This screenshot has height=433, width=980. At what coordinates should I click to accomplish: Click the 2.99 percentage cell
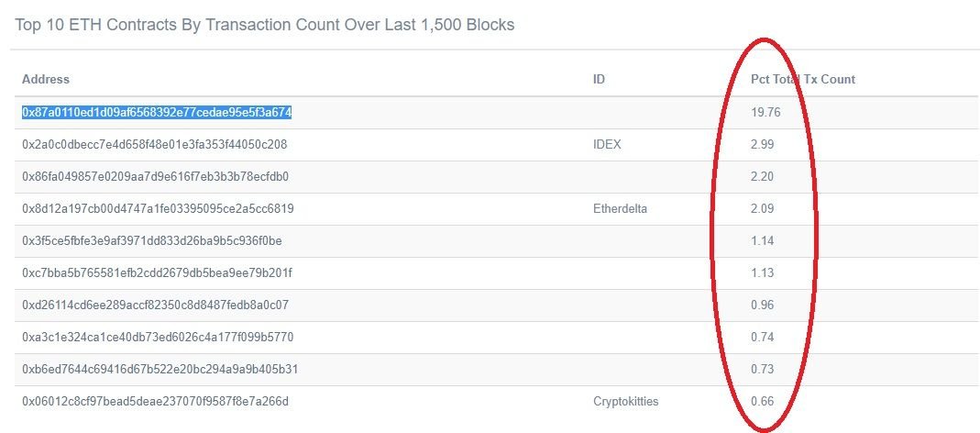tap(763, 145)
